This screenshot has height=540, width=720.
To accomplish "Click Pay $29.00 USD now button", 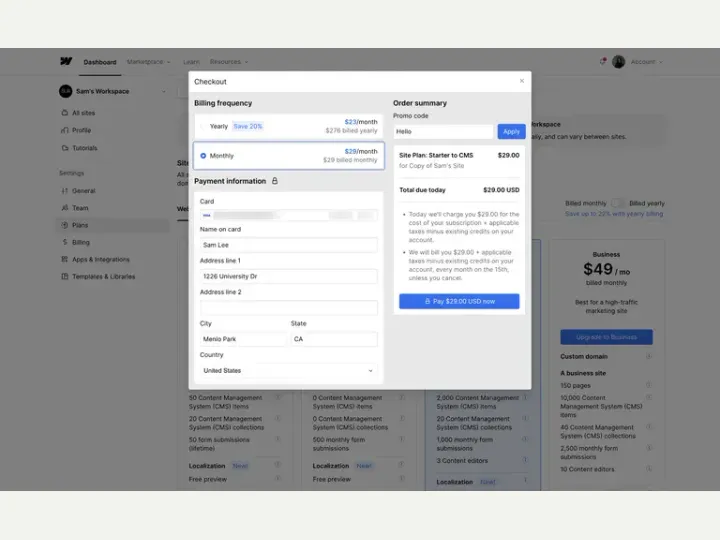I will point(459,301).
